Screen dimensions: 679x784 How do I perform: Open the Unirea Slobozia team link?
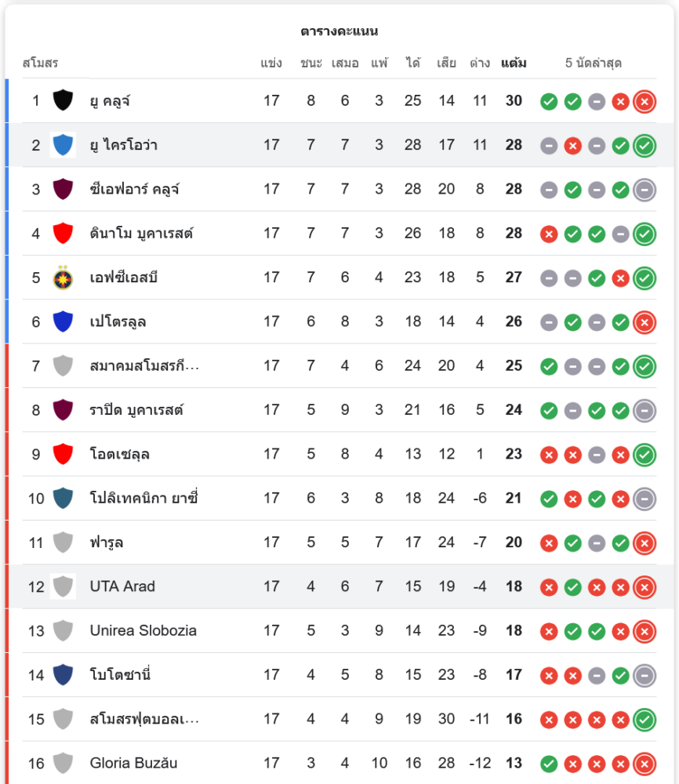[143, 630]
